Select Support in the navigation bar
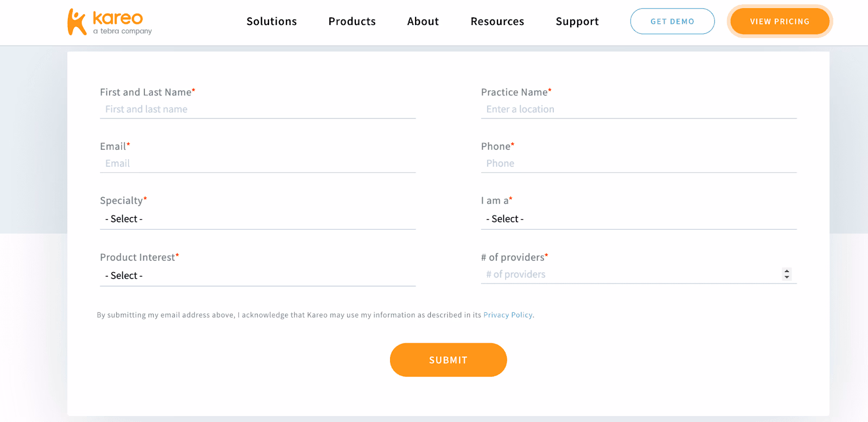 click(577, 21)
